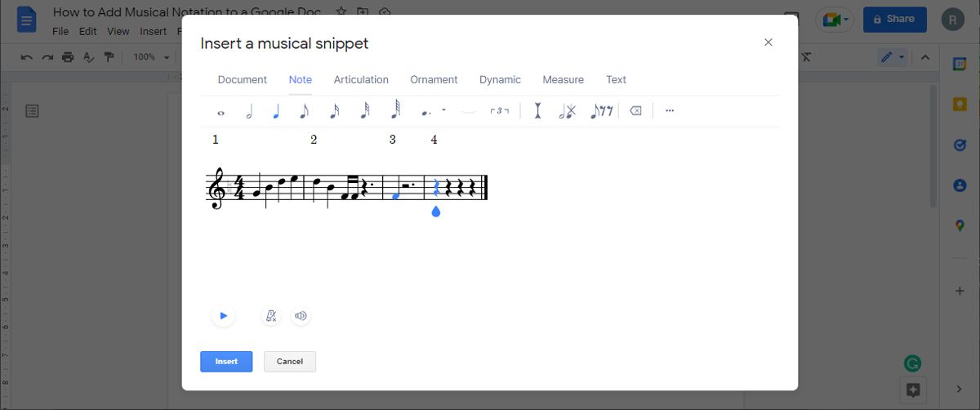980x410 pixels.
Task: Pick the sixteenth note duration
Action: [334, 111]
